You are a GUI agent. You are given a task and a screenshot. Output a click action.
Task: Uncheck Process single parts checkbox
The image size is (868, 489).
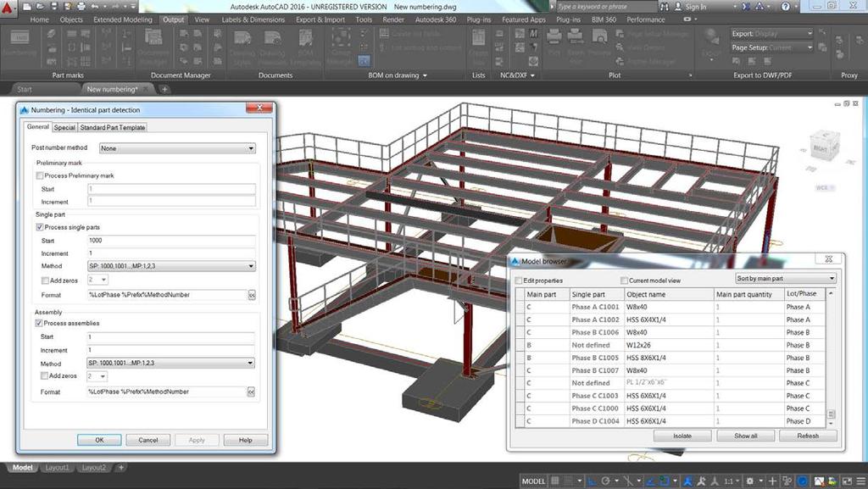(x=39, y=227)
